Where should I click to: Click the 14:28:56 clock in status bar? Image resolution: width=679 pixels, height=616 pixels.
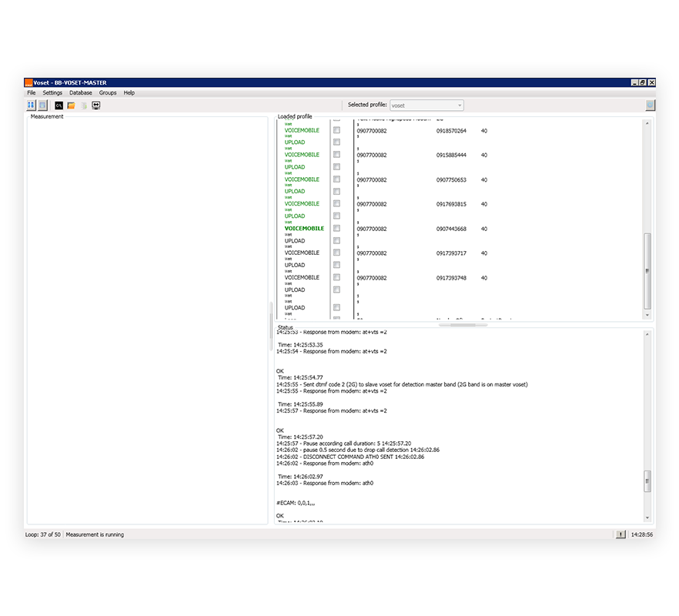pos(642,534)
